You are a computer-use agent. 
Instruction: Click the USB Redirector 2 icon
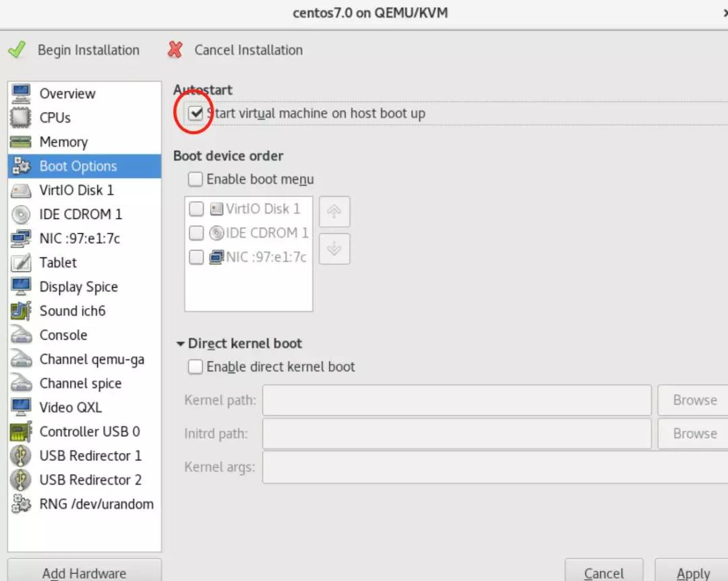(x=21, y=480)
